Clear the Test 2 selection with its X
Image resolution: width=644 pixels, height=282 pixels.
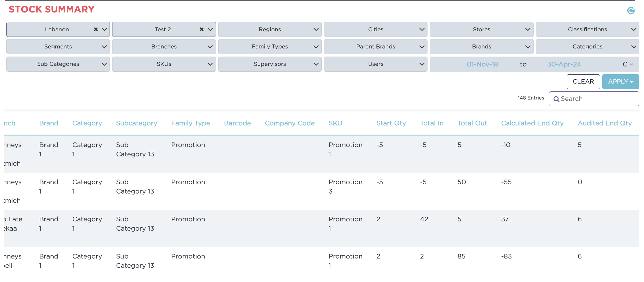(x=201, y=29)
